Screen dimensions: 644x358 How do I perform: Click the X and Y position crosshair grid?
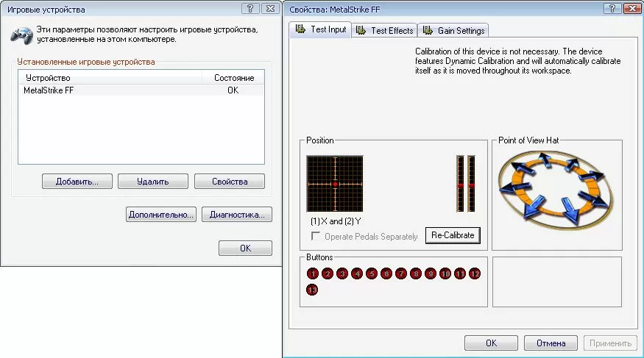point(335,183)
